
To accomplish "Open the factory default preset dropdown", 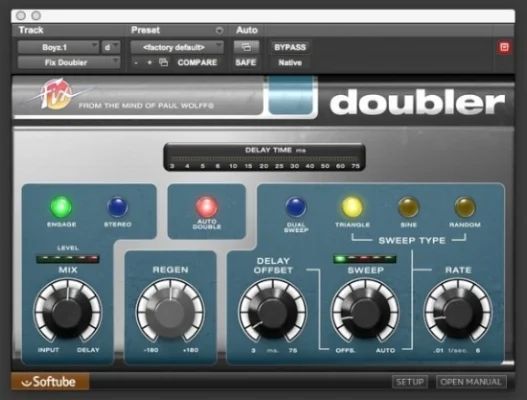I will click(177, 47).
